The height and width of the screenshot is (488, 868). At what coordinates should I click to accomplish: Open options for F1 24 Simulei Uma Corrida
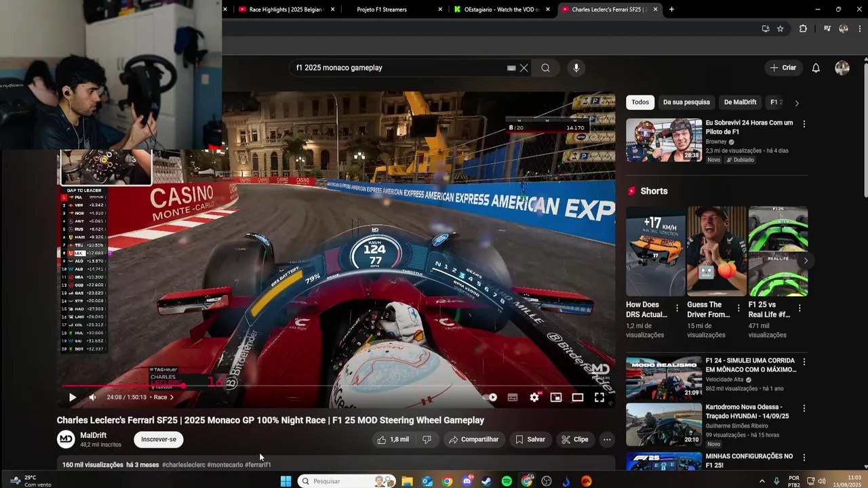[x=804, y=363]
